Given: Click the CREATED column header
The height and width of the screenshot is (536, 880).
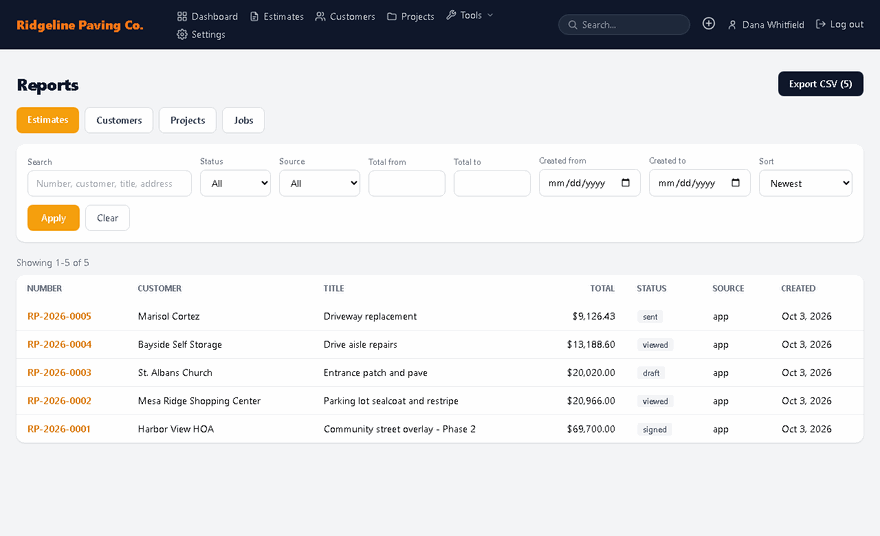Looking at the screenshot, I should tap(798, 288).
